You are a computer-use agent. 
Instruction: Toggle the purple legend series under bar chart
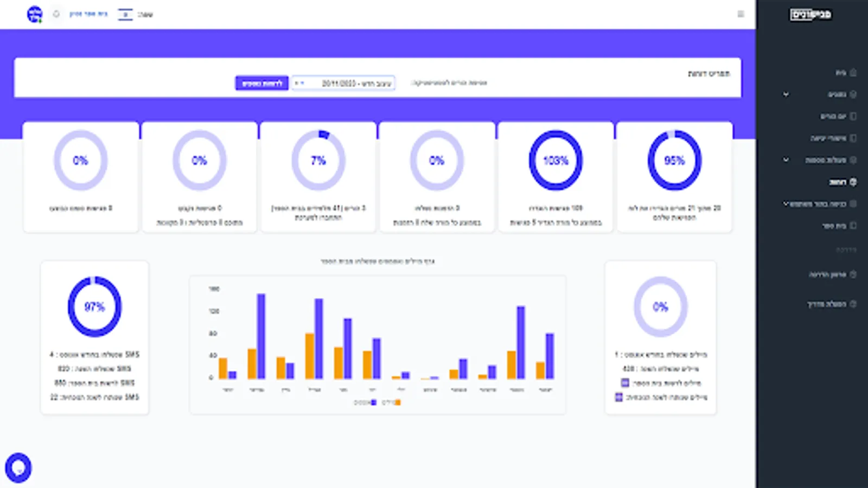pos(365,402)
